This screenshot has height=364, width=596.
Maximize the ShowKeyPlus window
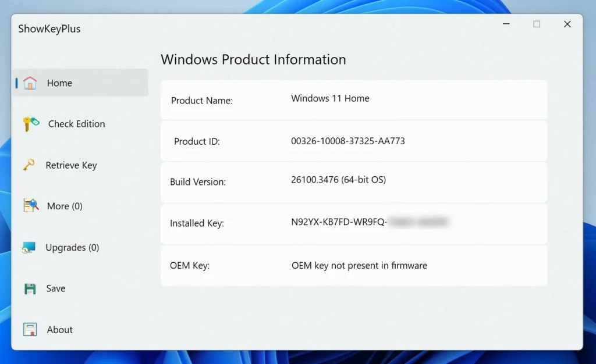(x=537, y=24)
